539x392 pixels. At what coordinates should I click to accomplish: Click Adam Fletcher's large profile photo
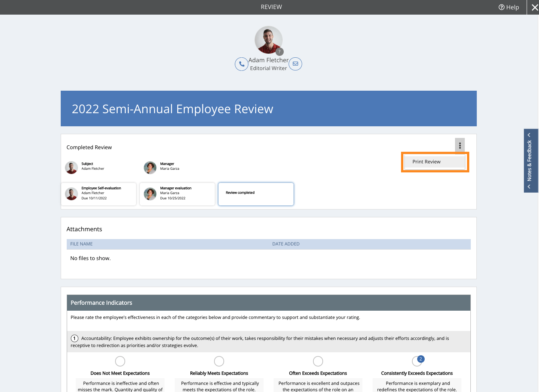pyautogui.click(x=268, y=40)
